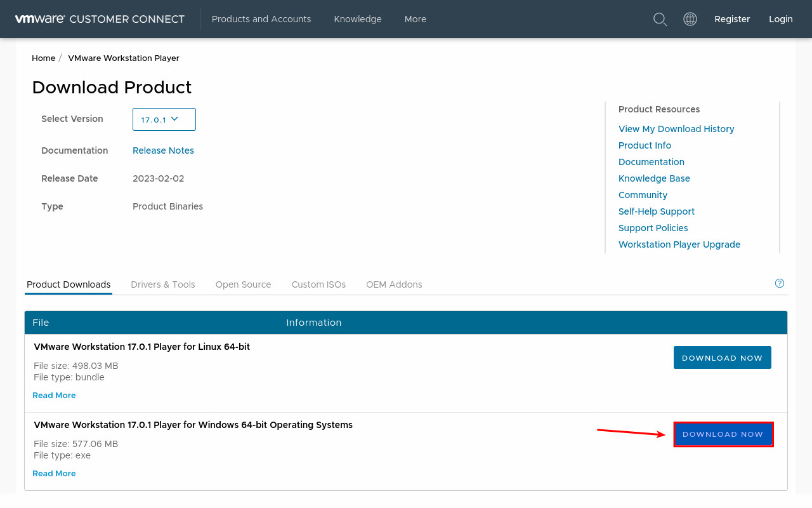Open VMware Workstation Player breadcrumb
This screenshot has height=508, width=812.
124,58
